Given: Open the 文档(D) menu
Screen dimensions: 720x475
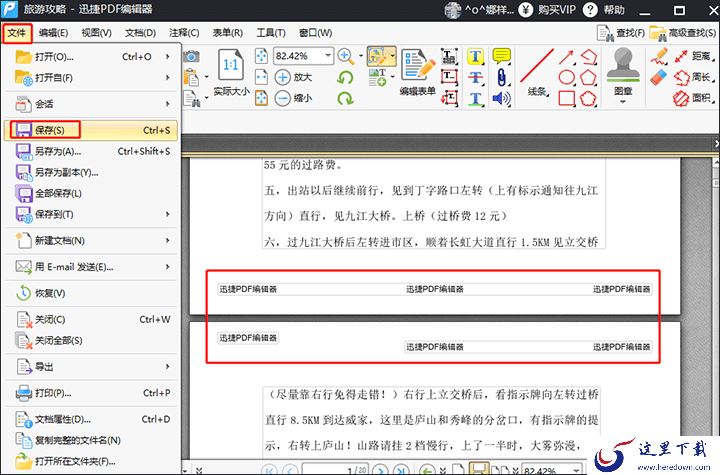Looking at the screenshot, I should [140, 33].
